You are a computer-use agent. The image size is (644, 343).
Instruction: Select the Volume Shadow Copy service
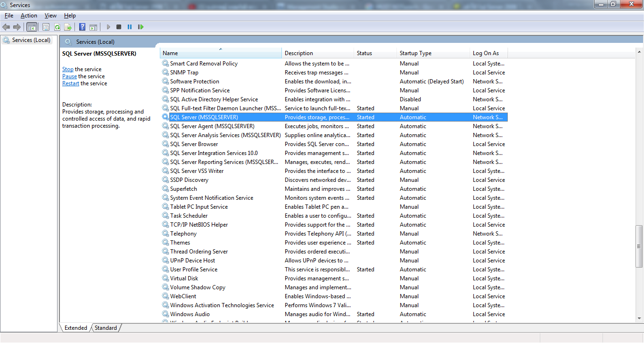coord(334,287)
